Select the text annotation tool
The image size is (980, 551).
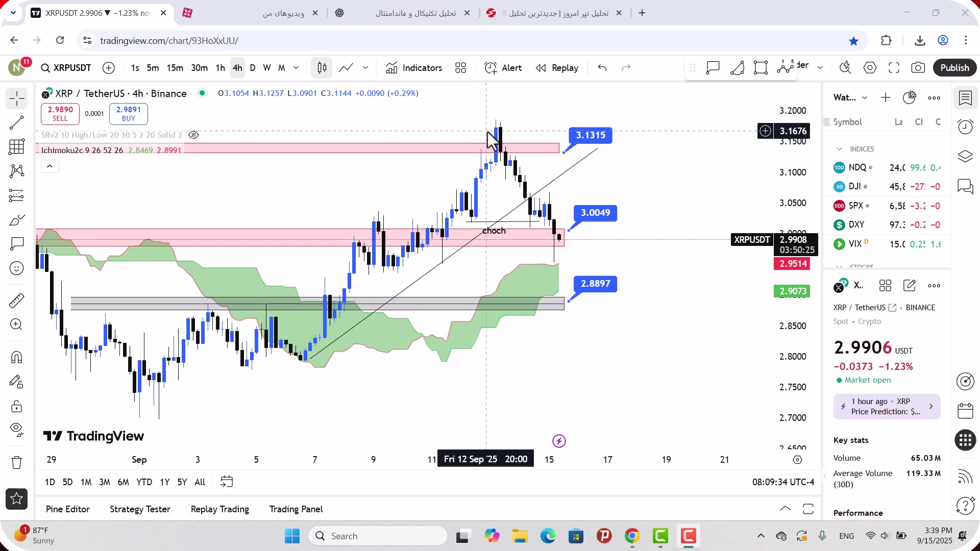[16, 244]
